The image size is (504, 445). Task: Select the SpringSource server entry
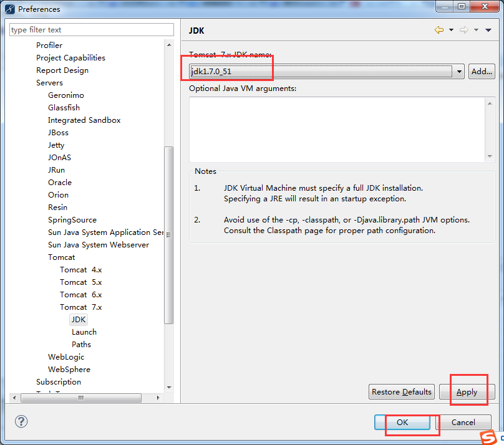coord(72,220)
